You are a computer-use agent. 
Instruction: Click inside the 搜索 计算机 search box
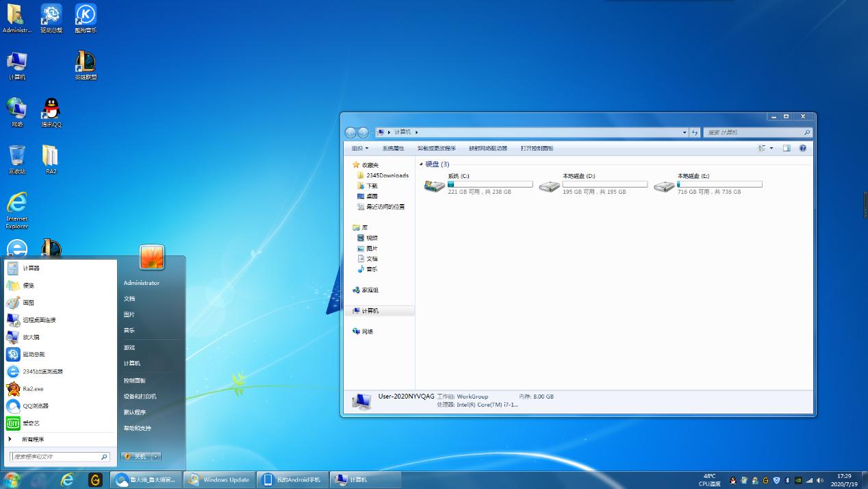click(753, 132)
